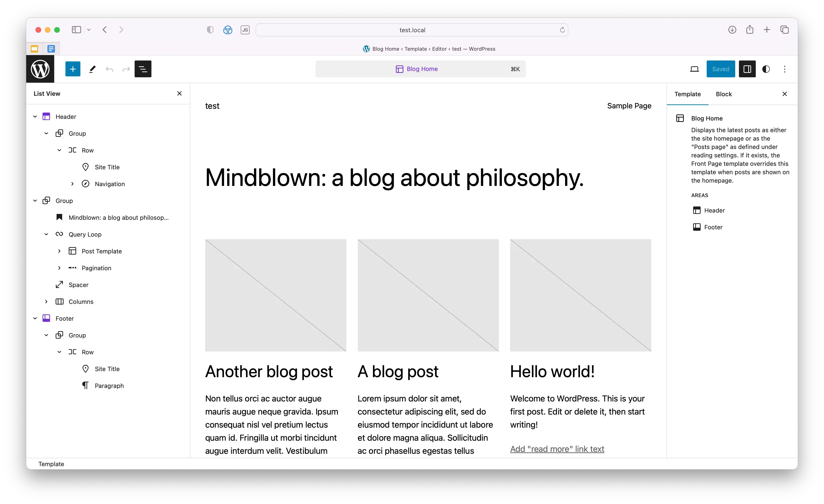Click the 'test' site title in canvas
Viewport: 824px width, 504px height.
pyautogui.click(x=212, y=106)
